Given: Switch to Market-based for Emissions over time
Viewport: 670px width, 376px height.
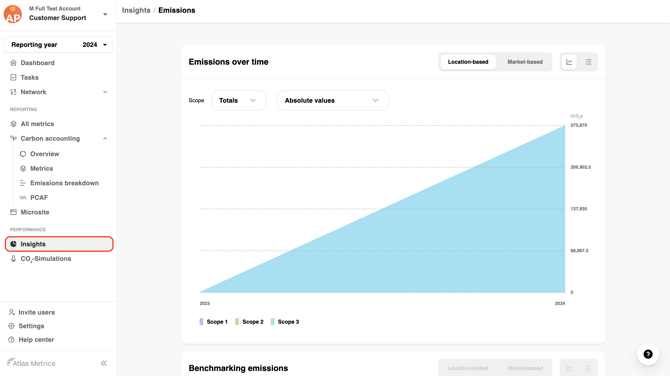Looking at the screenshot, I should (x=525, y=62).
